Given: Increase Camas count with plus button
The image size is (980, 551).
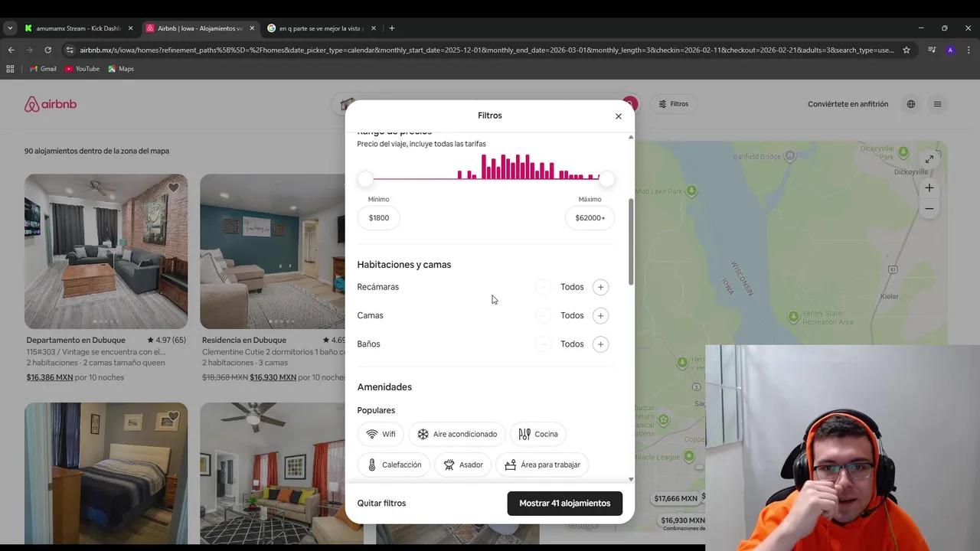Looking at the screenshot, I should point(600,315).
